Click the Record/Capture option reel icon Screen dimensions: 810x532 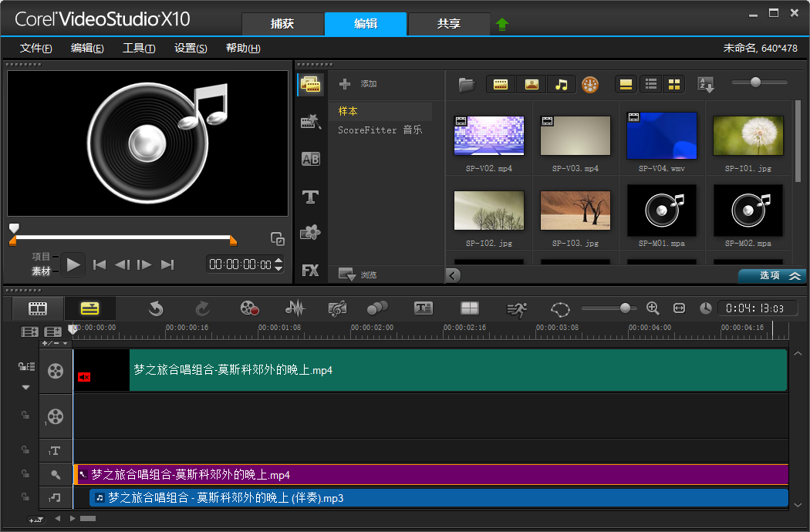click(249, 308)
